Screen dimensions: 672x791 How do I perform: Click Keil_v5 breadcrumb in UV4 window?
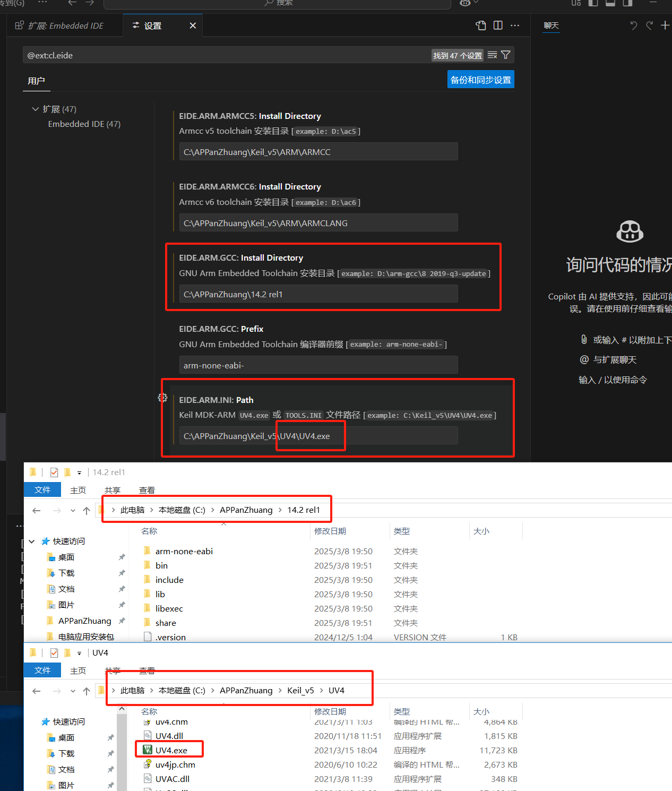300,690
